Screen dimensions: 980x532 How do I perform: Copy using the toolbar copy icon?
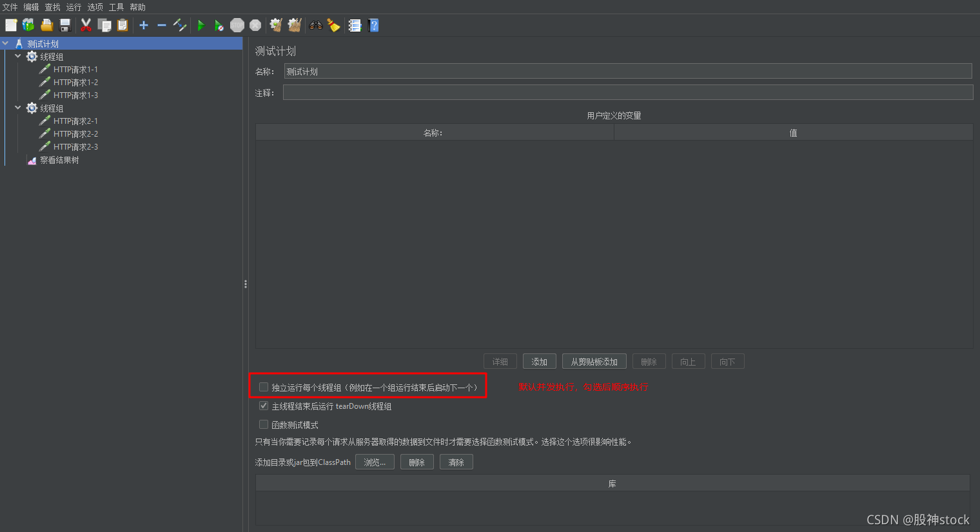104,25
